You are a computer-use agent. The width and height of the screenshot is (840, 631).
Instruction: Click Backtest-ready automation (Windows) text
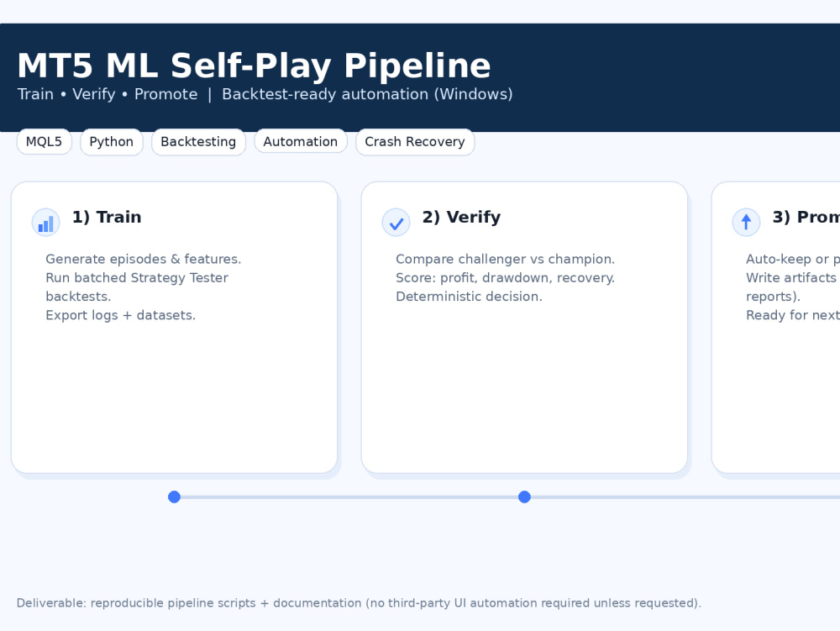tap(368, 94)
